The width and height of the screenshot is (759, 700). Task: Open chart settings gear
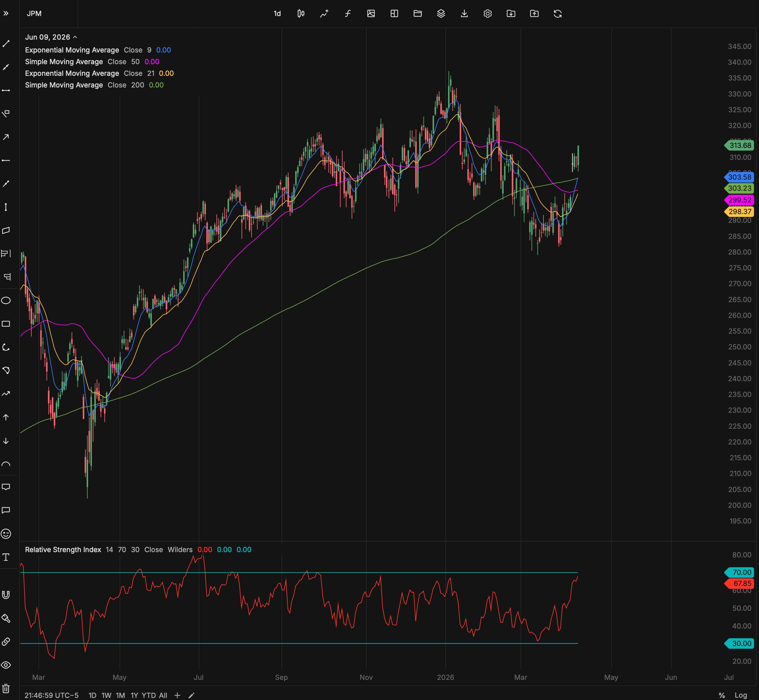[x=487, y=14]
